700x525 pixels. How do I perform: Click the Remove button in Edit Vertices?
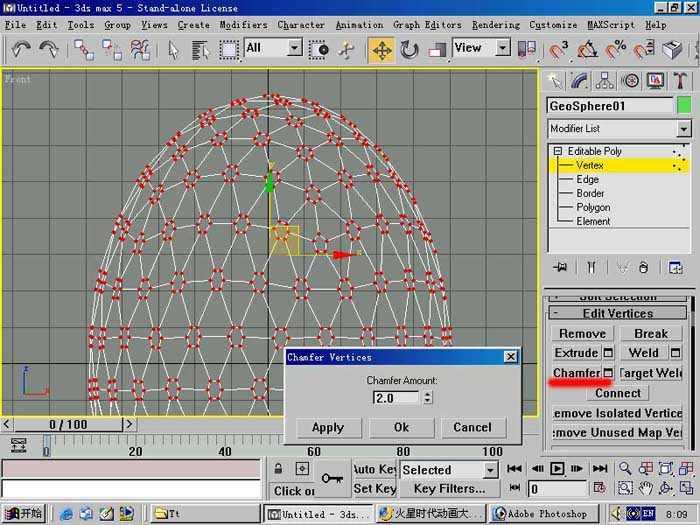582,333
